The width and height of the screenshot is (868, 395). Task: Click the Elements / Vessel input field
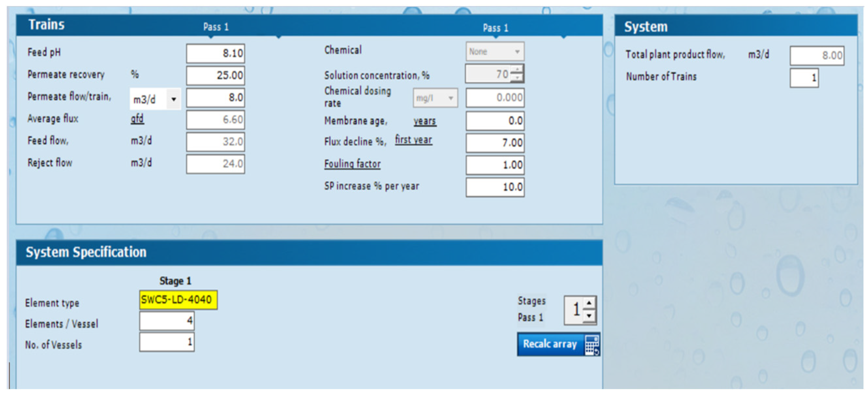click(167, 321)
